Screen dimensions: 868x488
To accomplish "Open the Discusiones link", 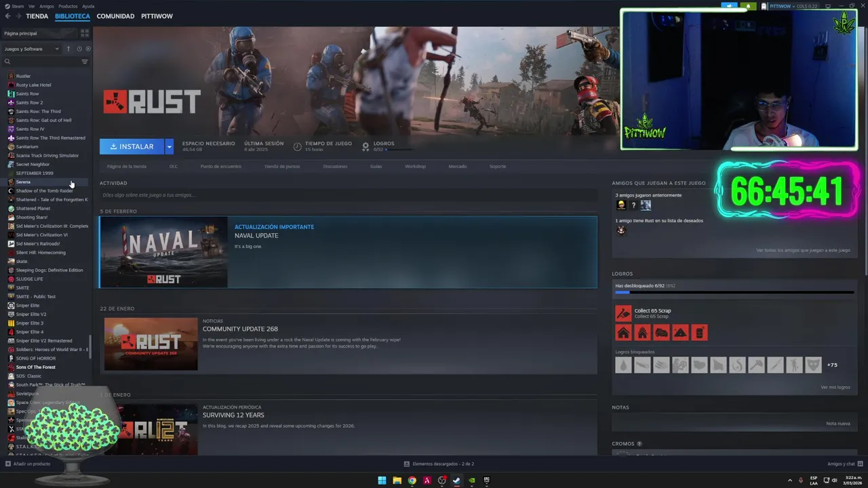I will coord(335,166).
